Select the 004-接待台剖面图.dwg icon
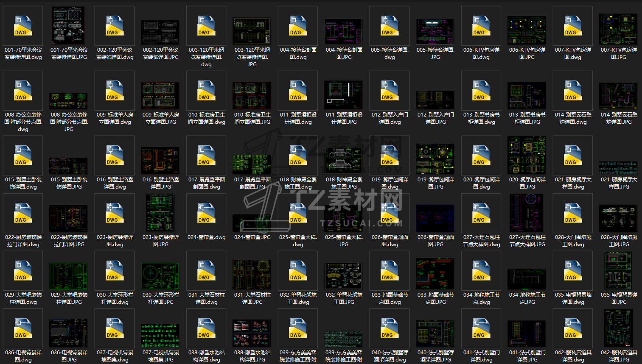642x364 pixels. pos(298,26)
